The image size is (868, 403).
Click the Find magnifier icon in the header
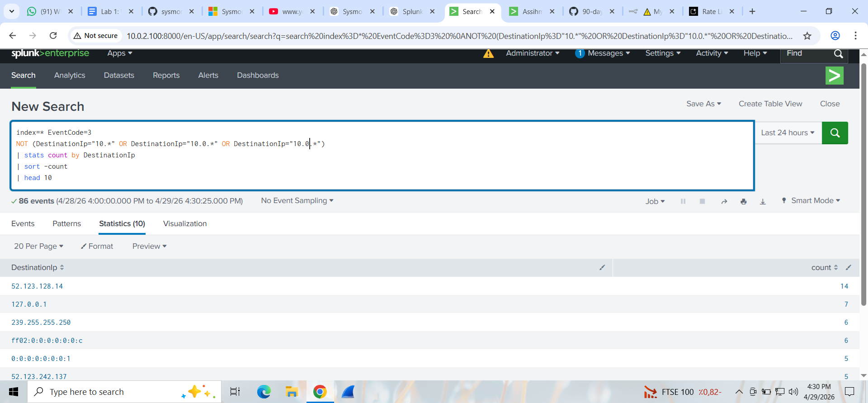click(838, 54)
